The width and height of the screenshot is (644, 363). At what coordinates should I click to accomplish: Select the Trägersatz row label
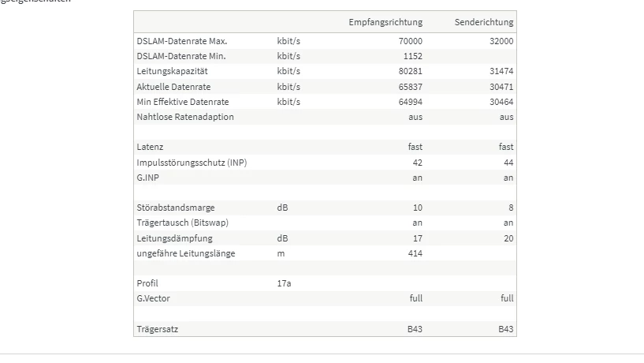[157, 329]
